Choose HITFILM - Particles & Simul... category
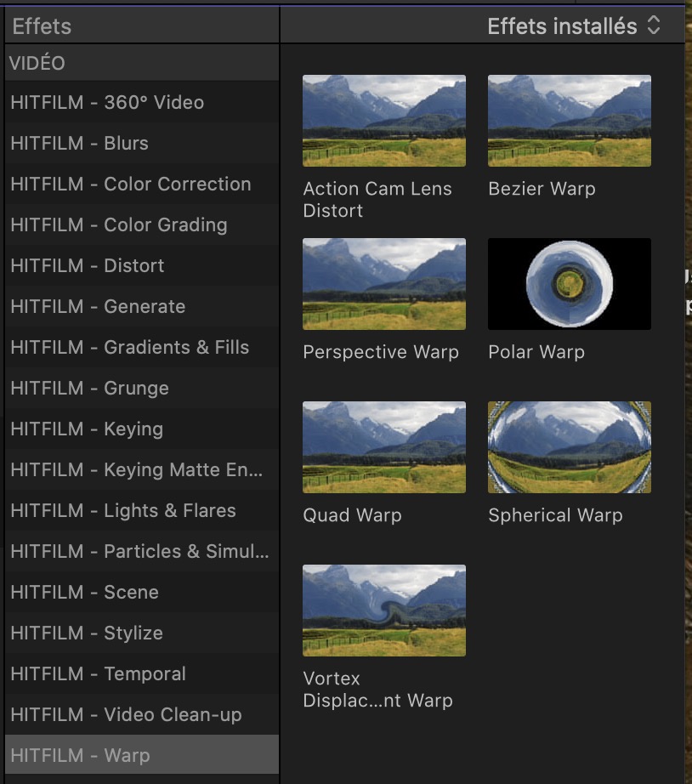 pos(142,552)
